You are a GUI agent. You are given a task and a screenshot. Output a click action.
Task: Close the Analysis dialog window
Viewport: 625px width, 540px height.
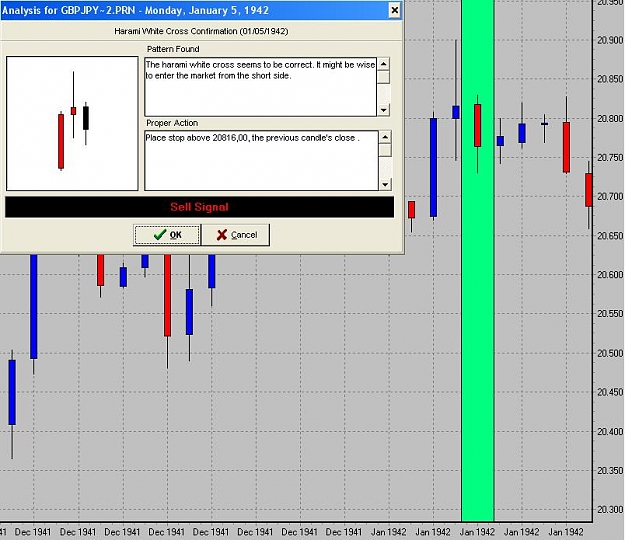(394, 10)
